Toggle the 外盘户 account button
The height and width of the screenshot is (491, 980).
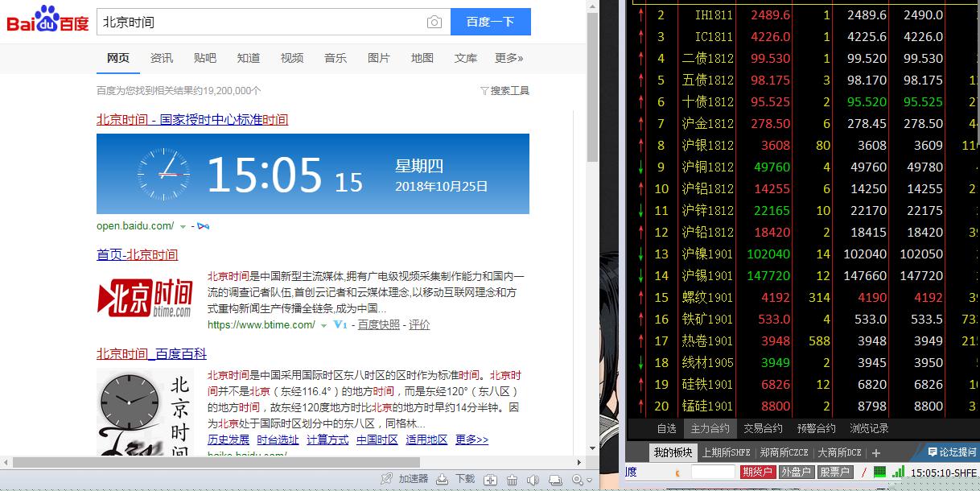(x=796, y=472)
